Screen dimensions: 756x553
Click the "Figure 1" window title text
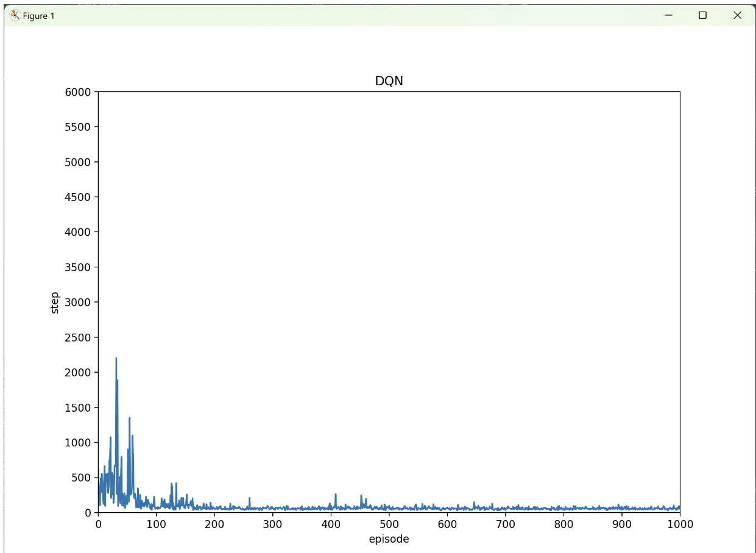(39, 16)
